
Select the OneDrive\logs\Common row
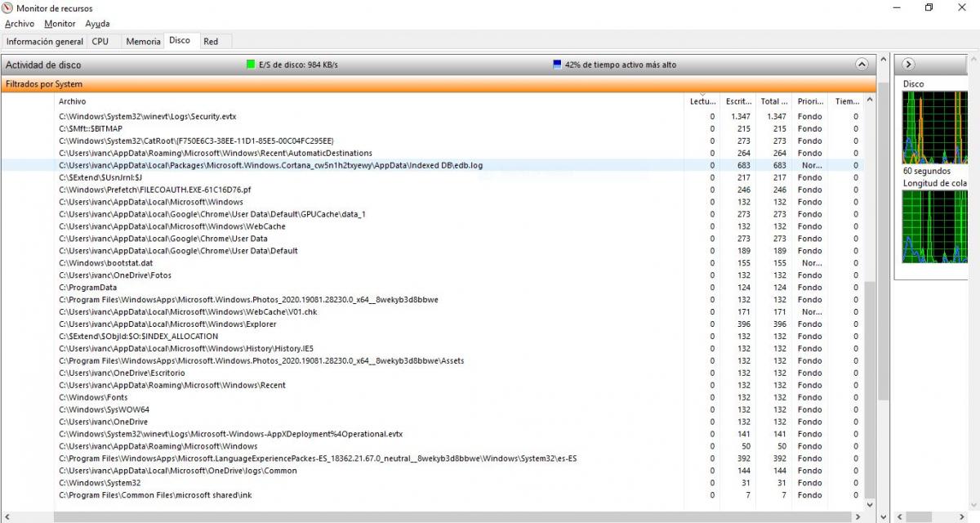click(x=431, y=471)
